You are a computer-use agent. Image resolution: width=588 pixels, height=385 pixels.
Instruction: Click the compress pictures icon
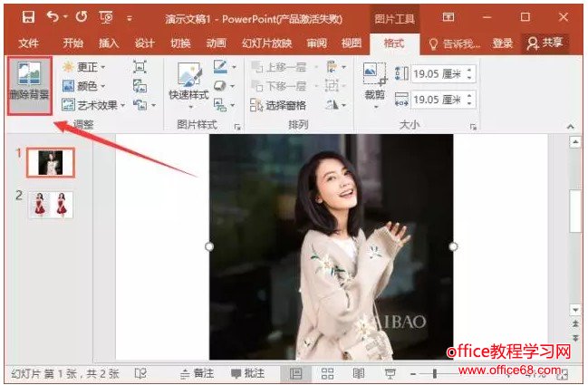point(140,67)
